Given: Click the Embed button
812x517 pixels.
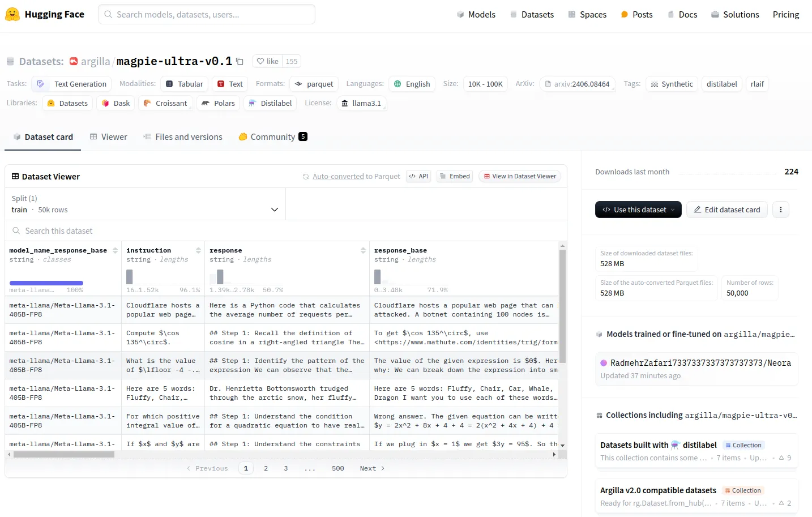Looking at the screenshot, I should coord(455,176).
